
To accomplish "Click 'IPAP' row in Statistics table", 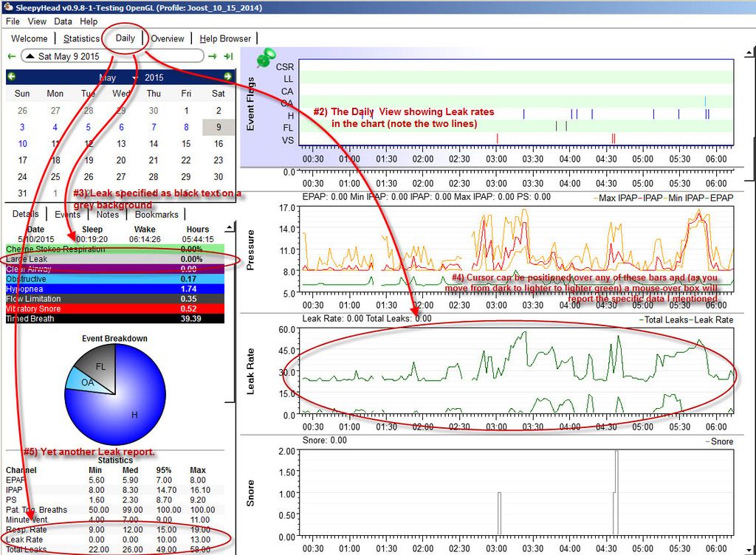I will (114, 490).
